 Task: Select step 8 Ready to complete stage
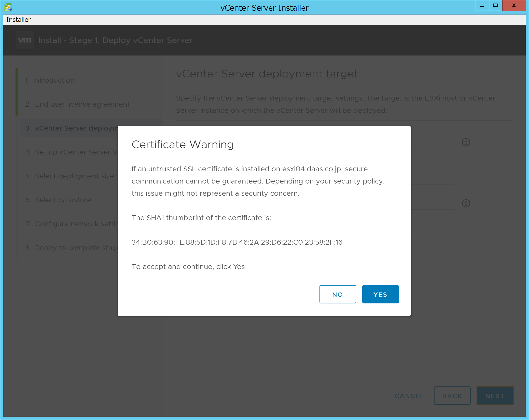[71, 248]
